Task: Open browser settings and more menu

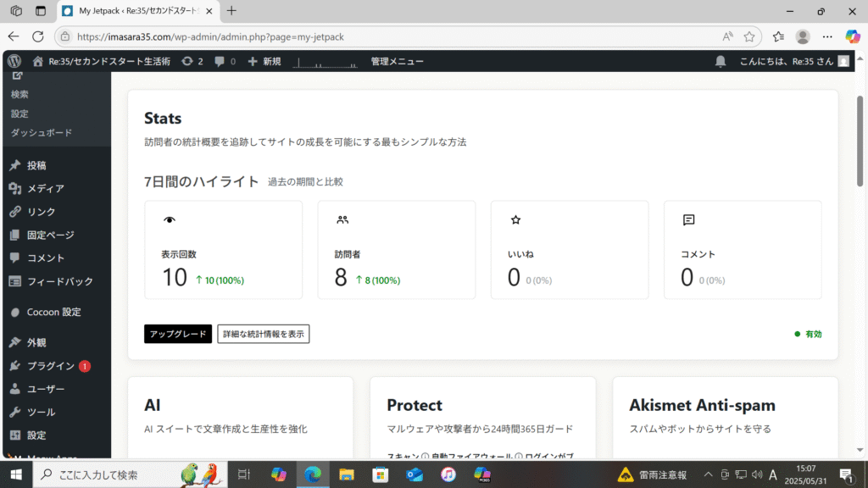Action: click(827, 37)
